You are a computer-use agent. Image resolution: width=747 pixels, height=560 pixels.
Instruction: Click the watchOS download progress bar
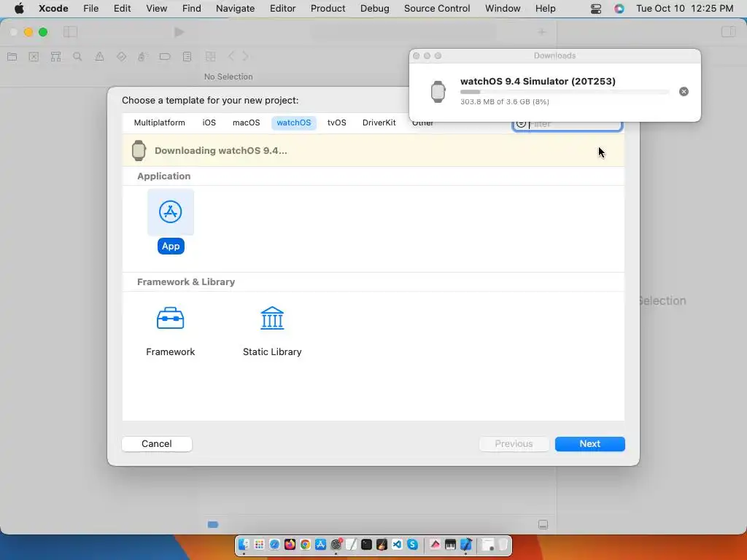coord(565,91)
